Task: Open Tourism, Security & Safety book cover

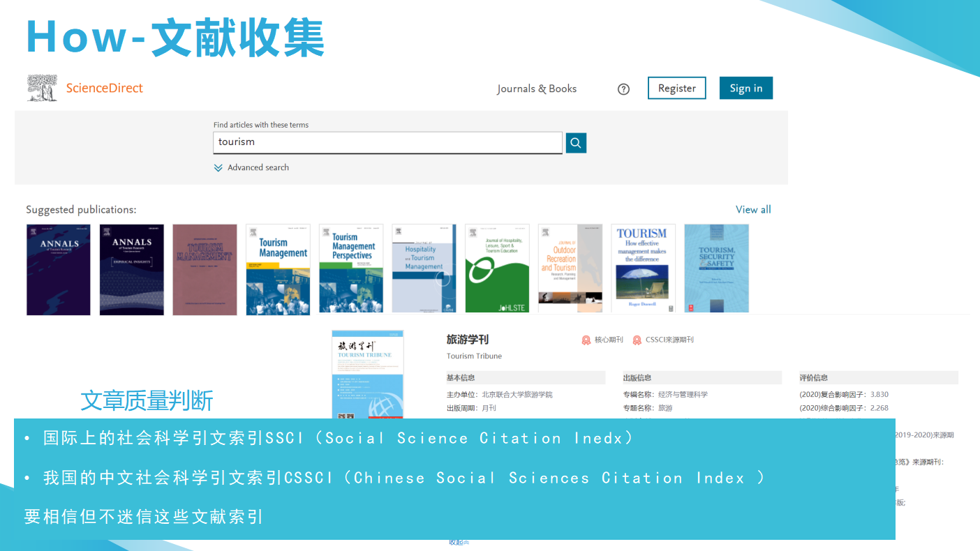Action: [716, 269]
